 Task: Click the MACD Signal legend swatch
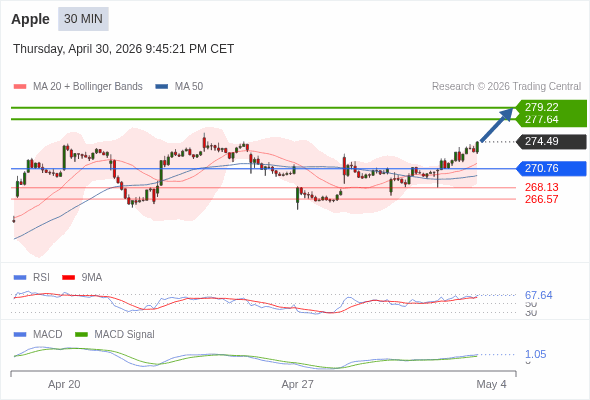pos(81,334)
